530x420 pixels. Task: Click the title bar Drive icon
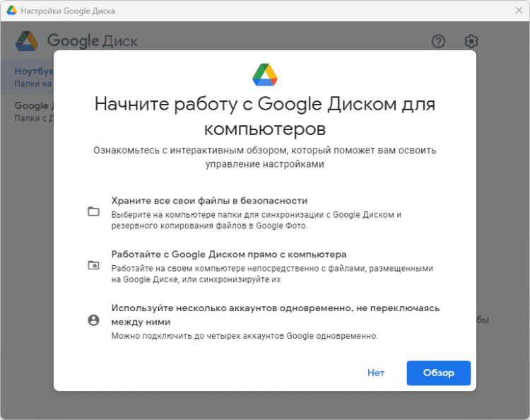[11, 11]
